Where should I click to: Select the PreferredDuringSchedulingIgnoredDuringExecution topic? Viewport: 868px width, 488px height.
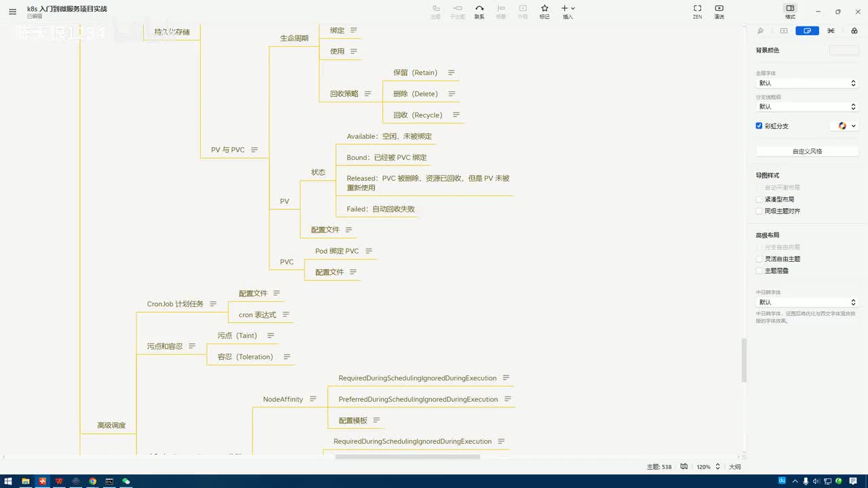pyautogui.click(x=418, y=399)
